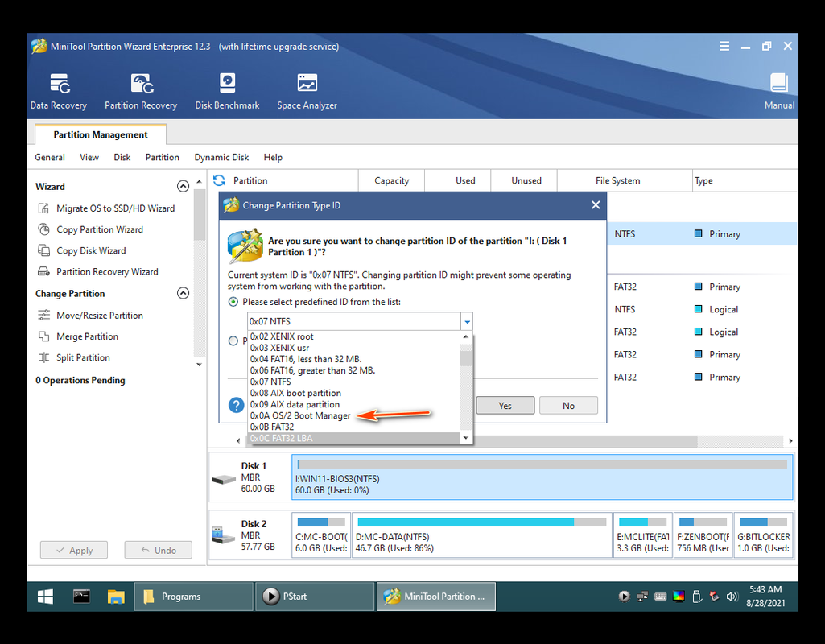Click the Apply button
825x644 pixels.
(x=74, y=551)
